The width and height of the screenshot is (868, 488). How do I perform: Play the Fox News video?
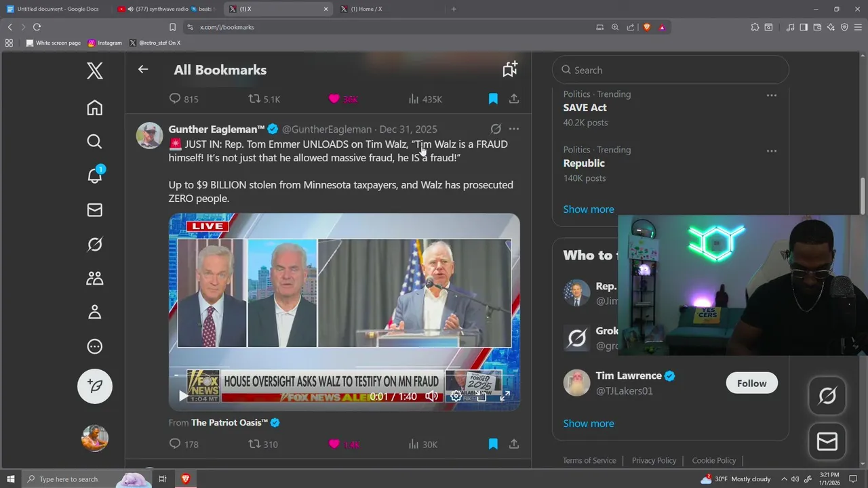(183, 396)
